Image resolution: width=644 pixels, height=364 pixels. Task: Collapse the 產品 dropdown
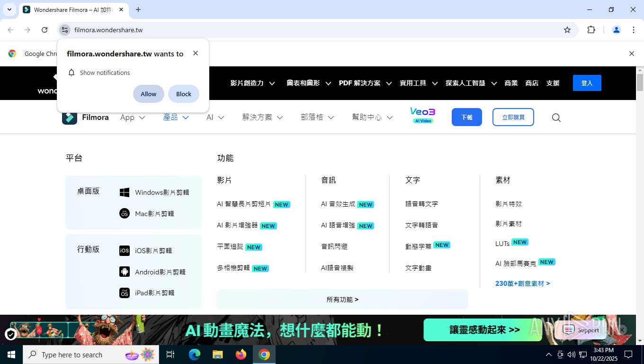176,117
